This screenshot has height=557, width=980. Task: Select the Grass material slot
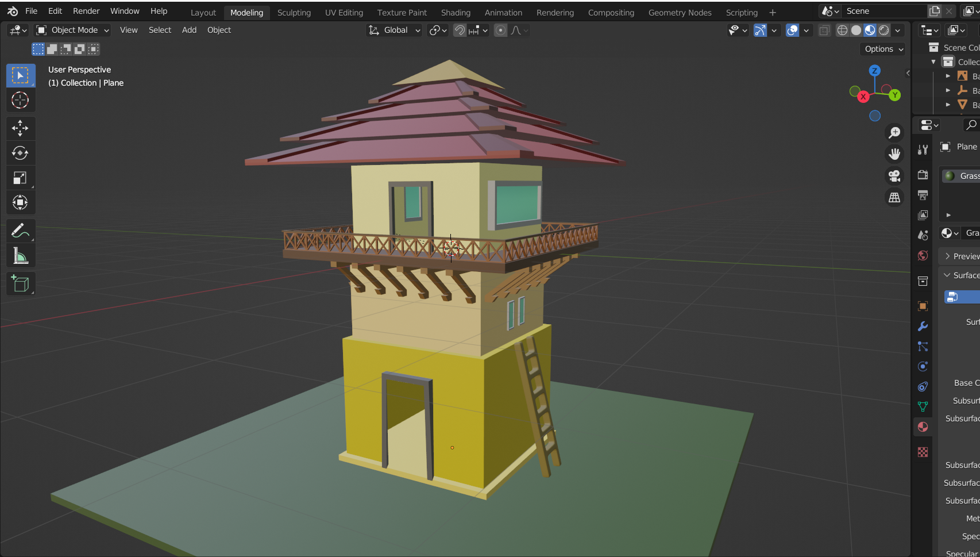click(961, 176)
